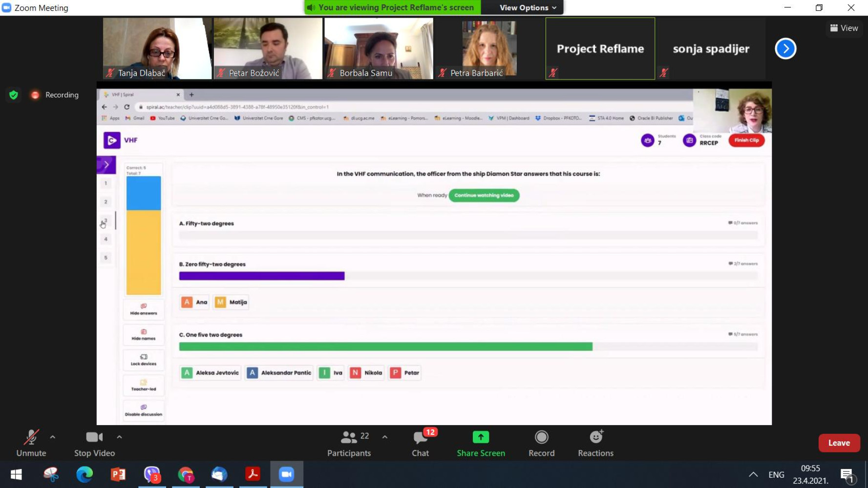Show next participants with blue arrow

tap(785, 49)
